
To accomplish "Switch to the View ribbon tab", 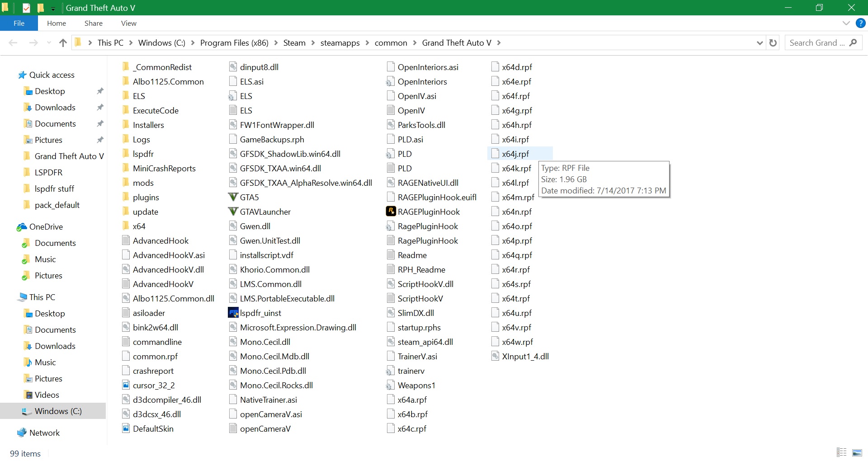I will [x=128, y=23].
